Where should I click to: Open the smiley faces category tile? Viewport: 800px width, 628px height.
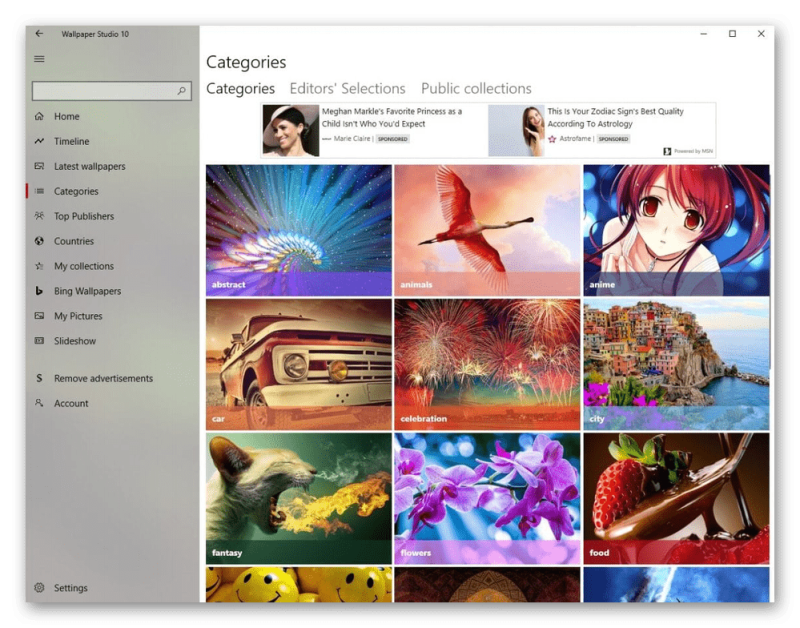(x=299, y=585)
